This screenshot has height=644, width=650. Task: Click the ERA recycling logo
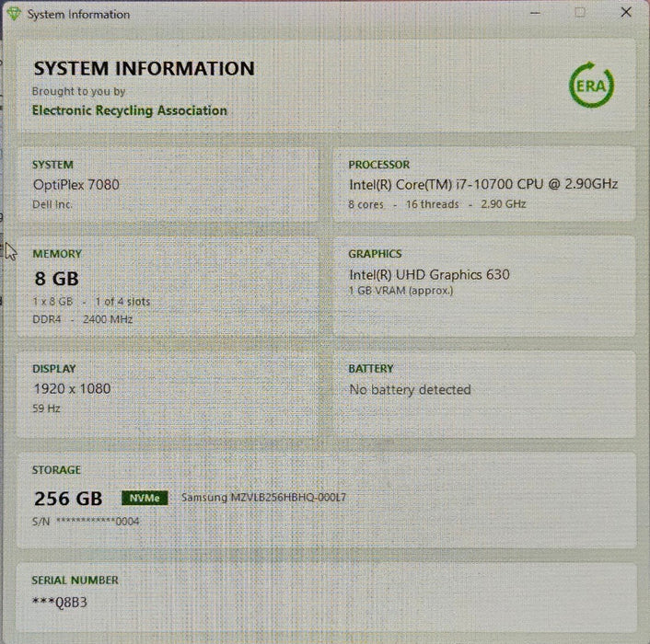pyautogui.click(x=592, y=85)
